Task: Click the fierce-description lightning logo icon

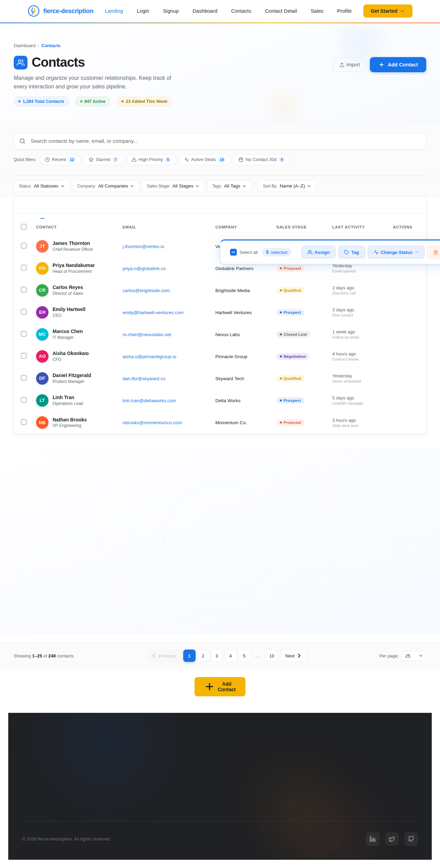Action: pyautogui.click(x=33, y=11)
